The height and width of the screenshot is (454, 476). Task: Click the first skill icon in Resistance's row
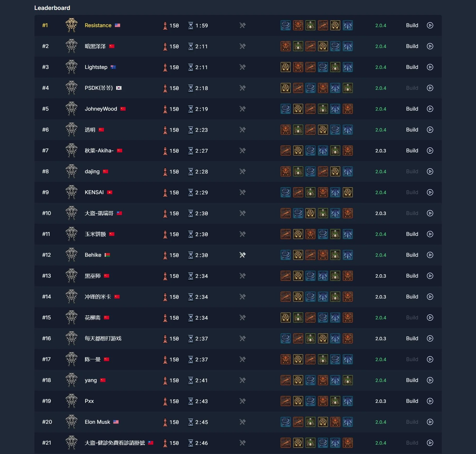285,25
